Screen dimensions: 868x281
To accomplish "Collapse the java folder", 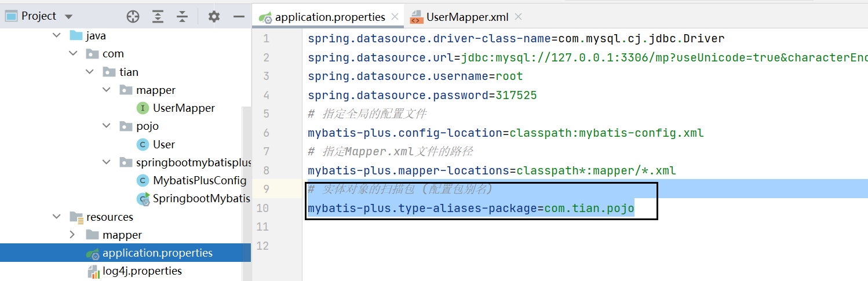I will tap(56, 35).
